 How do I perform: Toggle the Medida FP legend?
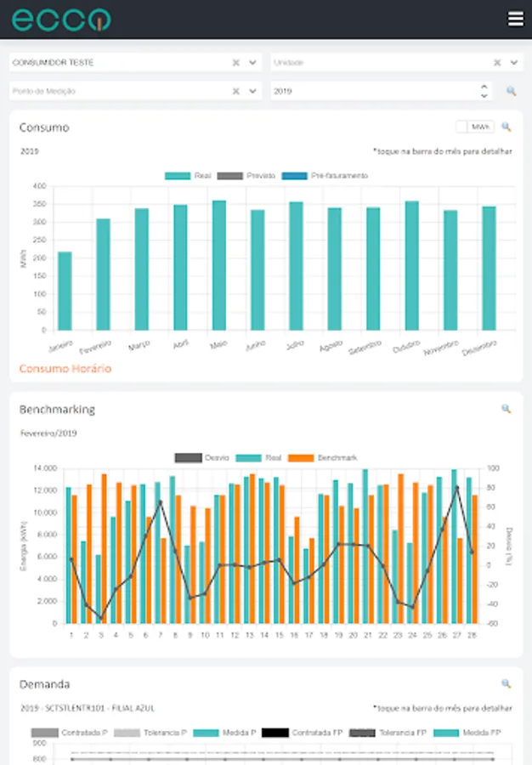click(x=467, y=733)
